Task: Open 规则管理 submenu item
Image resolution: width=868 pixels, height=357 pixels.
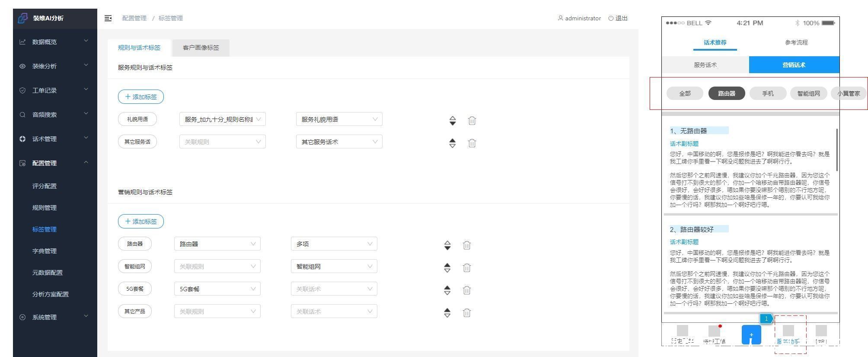Action: (45, 208)
